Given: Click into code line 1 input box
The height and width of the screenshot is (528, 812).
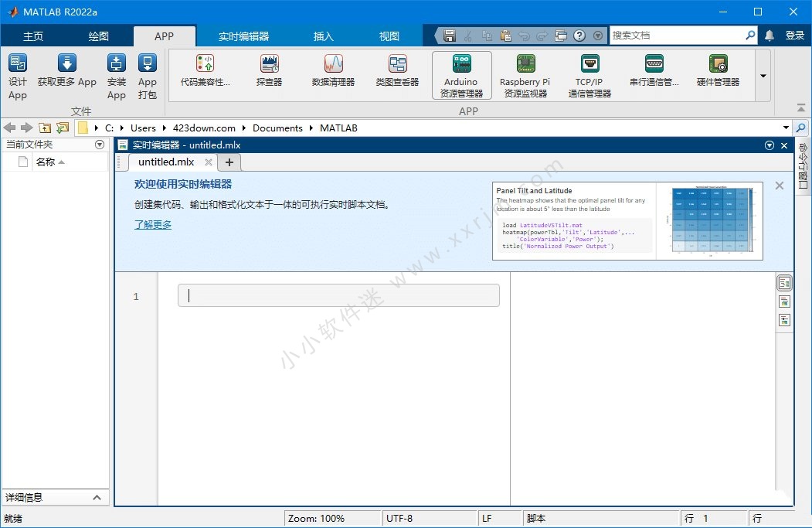Looking at the screenshot, I should pos(338,295).
